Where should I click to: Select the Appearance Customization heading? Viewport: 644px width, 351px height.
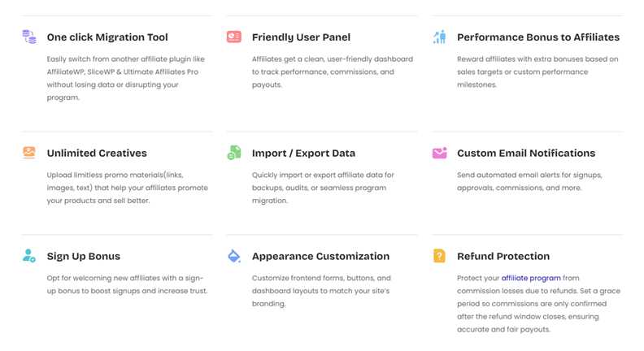click(320, 256)
